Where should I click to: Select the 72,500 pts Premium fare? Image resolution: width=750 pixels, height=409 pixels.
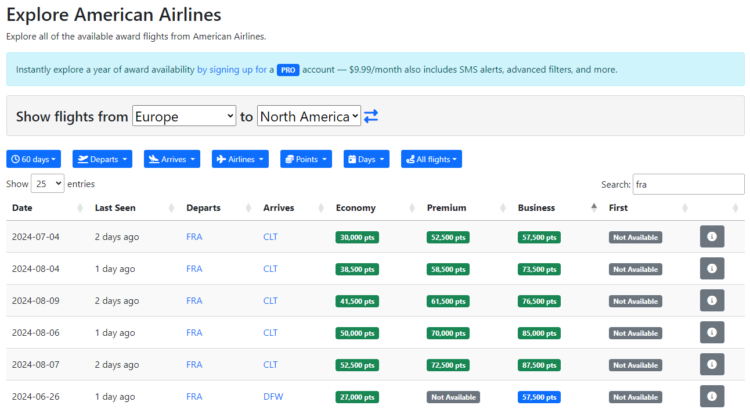(448, 365)
